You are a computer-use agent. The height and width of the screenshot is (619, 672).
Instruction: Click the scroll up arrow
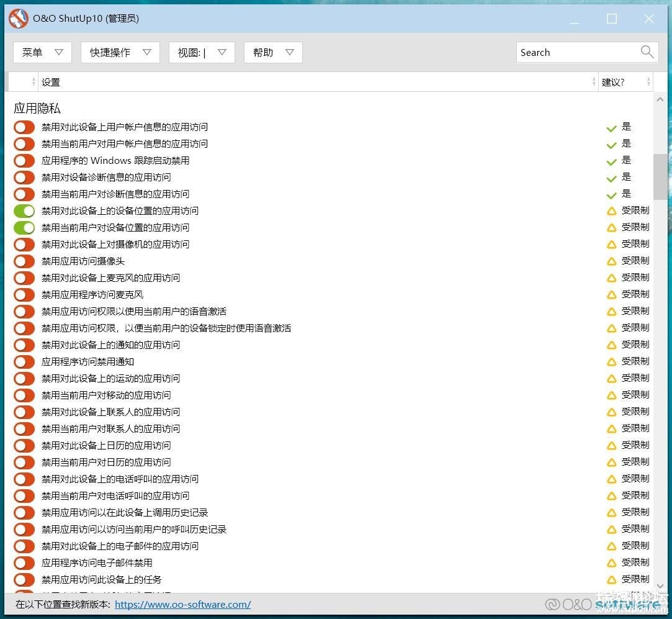click(x=660, y=99)
